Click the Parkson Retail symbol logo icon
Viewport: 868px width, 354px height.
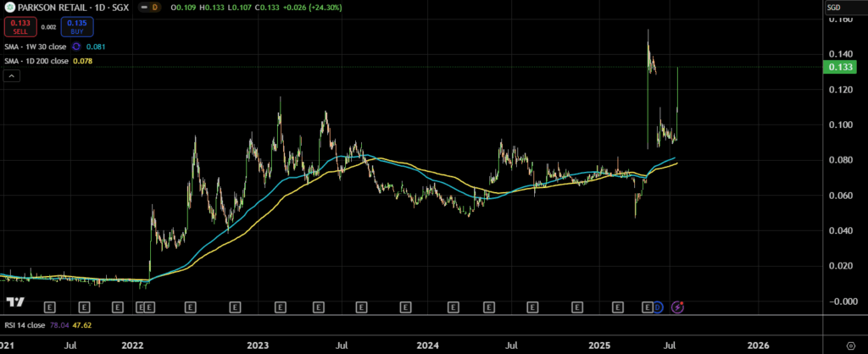point(7,8)
